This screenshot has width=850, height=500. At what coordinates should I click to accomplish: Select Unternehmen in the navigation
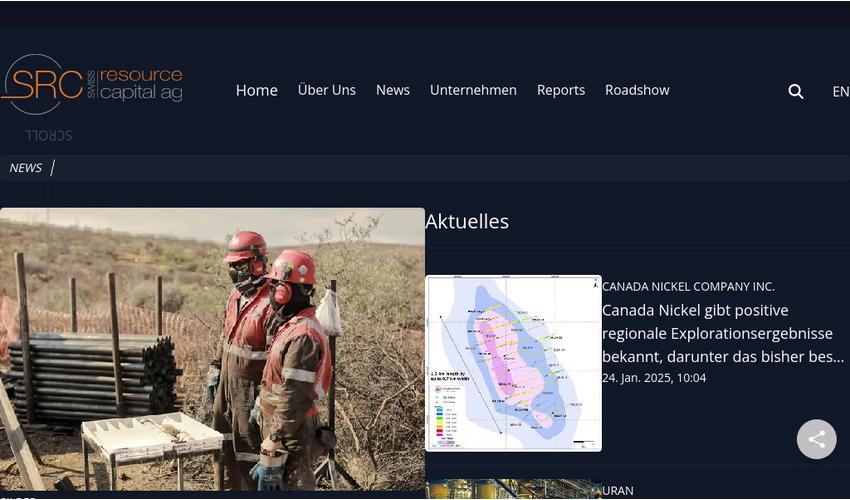pos(473,90)
